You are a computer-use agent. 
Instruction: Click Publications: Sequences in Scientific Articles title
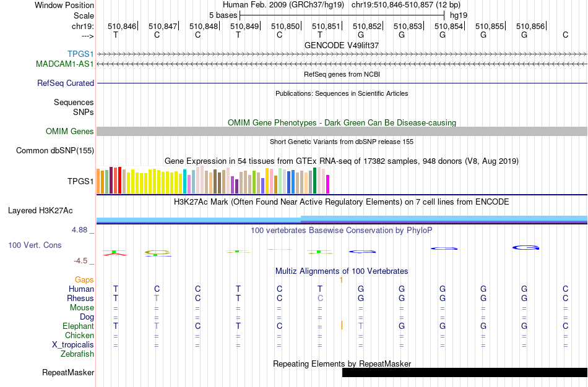click(342, 93)
